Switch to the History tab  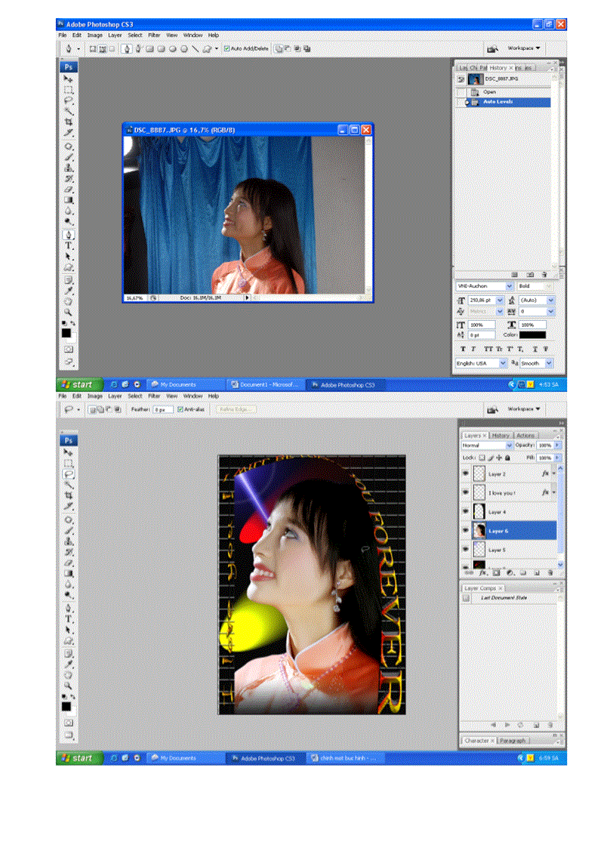(500, 435)
